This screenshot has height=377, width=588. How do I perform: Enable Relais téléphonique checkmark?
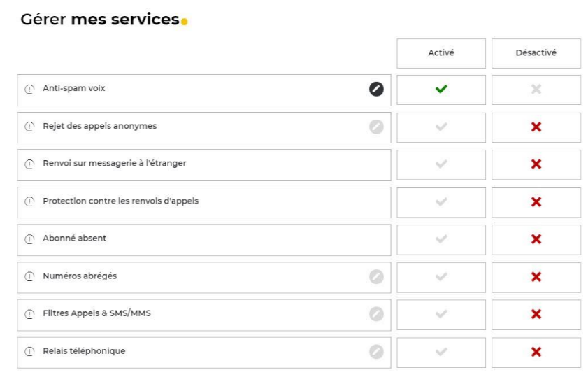441,352
